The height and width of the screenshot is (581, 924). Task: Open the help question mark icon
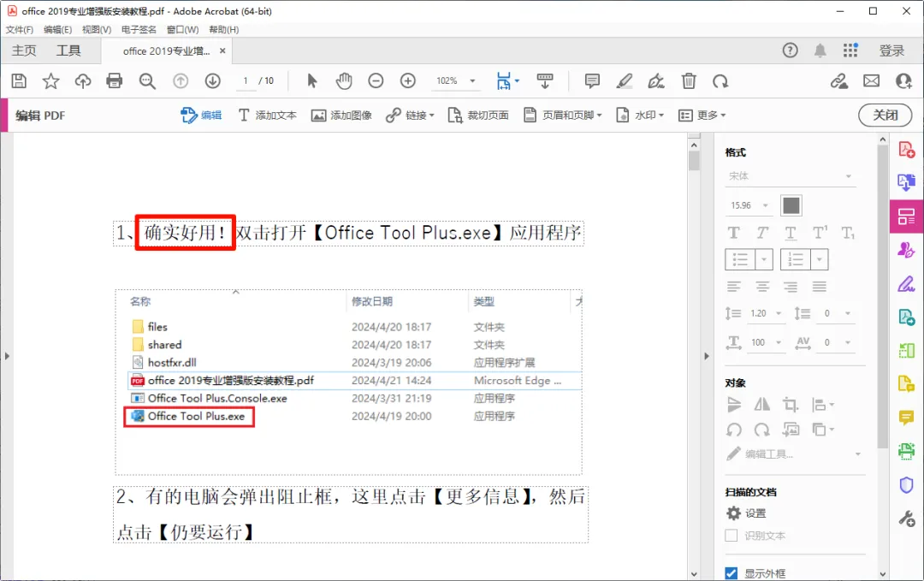[790, 50]
